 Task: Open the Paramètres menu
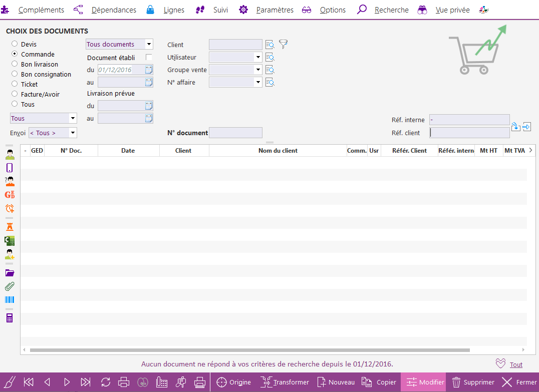274,10
